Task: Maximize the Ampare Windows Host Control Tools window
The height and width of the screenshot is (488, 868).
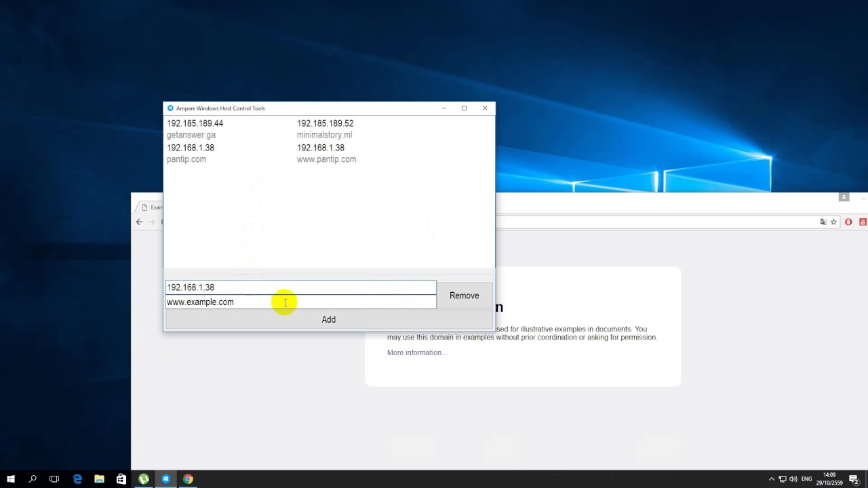Action: coord(464,108)
